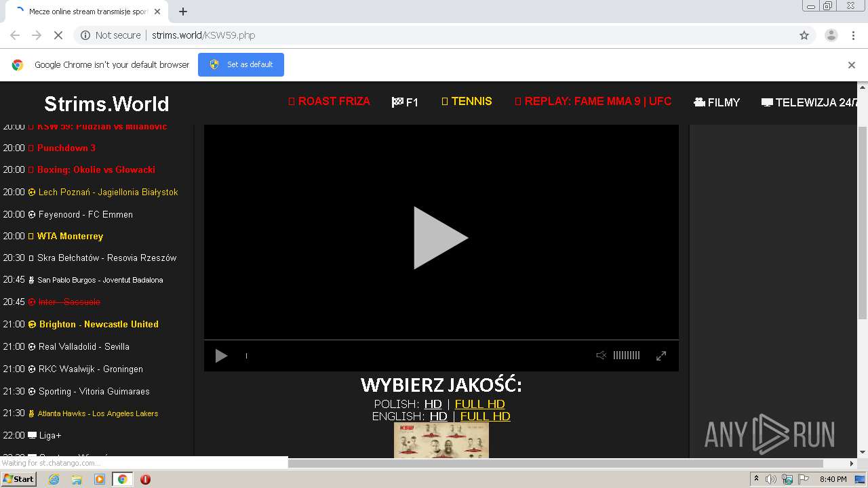Click the Set as default button
Viewport: 868px width, 488px height.
point(241,64)
